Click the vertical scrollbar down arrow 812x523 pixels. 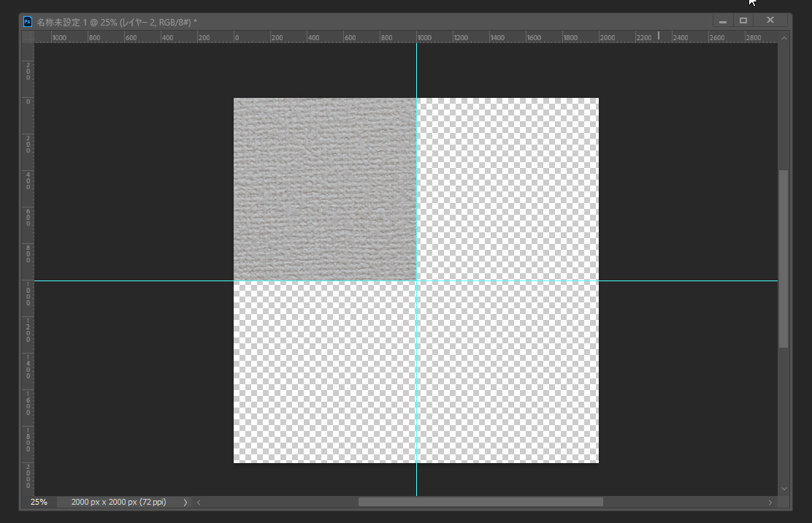(x=784, y=488)
